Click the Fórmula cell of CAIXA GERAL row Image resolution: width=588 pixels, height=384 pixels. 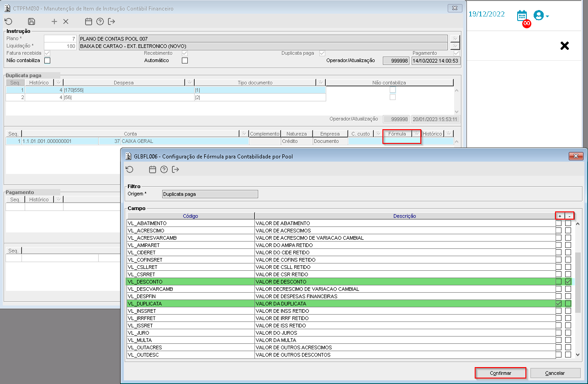(401, 141)
